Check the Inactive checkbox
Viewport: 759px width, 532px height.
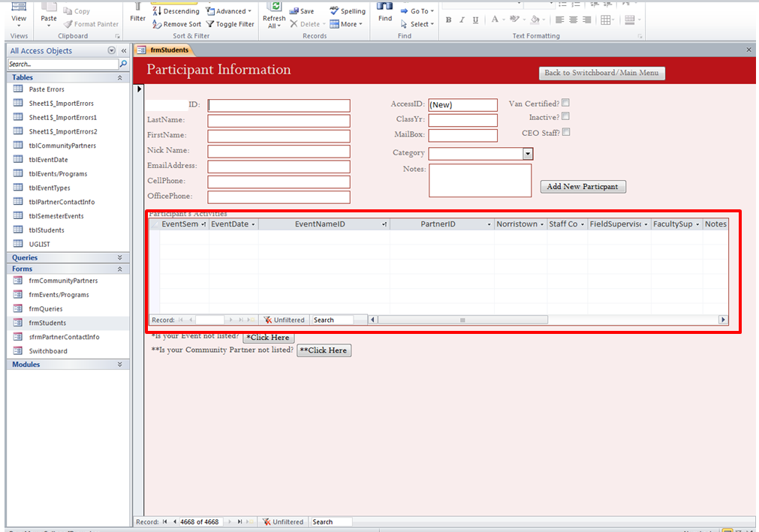567,118
